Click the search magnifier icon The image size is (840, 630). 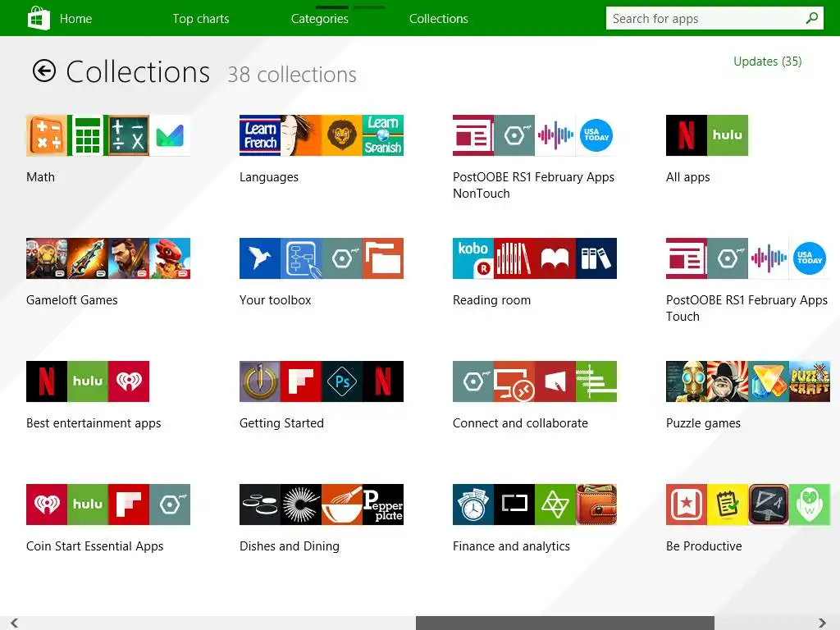811,18
